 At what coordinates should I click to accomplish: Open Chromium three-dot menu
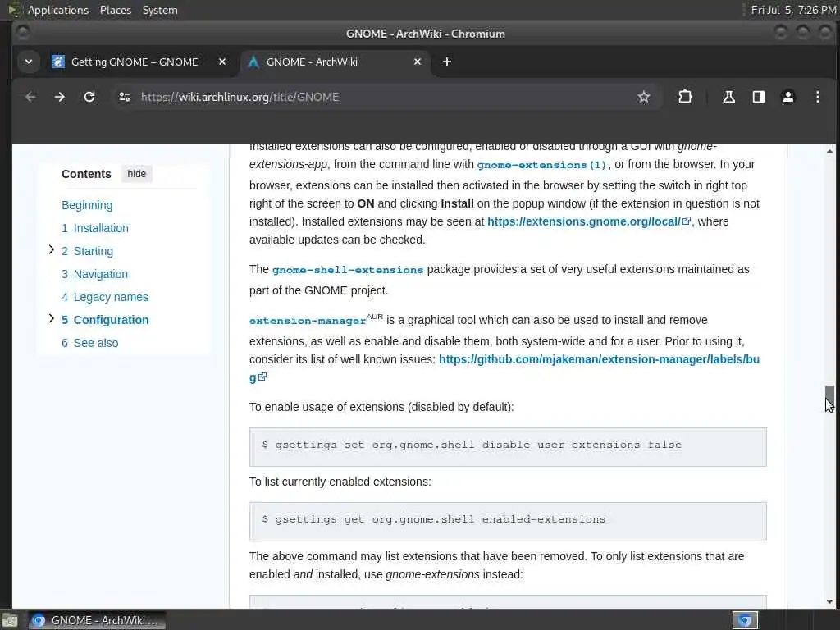818,97
